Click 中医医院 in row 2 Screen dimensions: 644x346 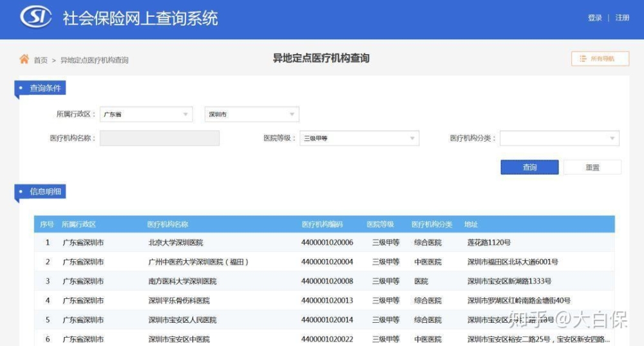tap(428, 262)
